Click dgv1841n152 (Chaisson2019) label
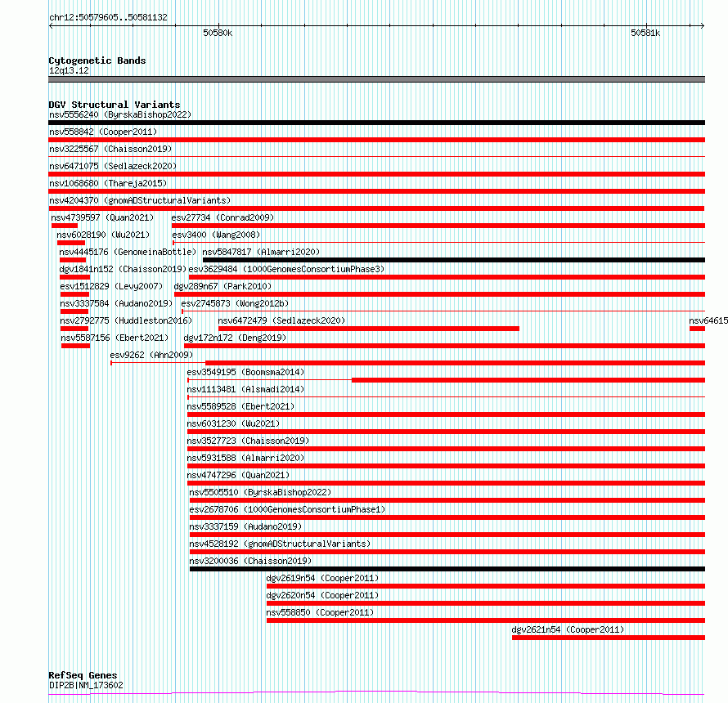The image size is (728, 703). point(123,269)
